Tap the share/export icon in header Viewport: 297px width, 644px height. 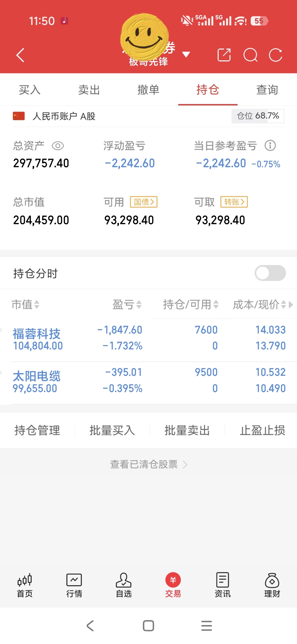click(x=224, y=55)
